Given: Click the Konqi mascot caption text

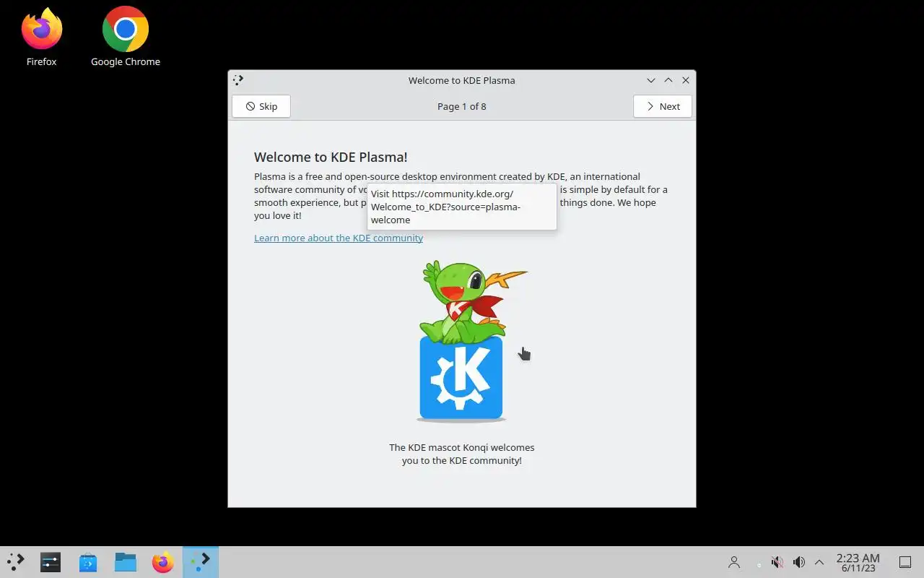Looking at the screenshot, I should (x=462, y=454).
